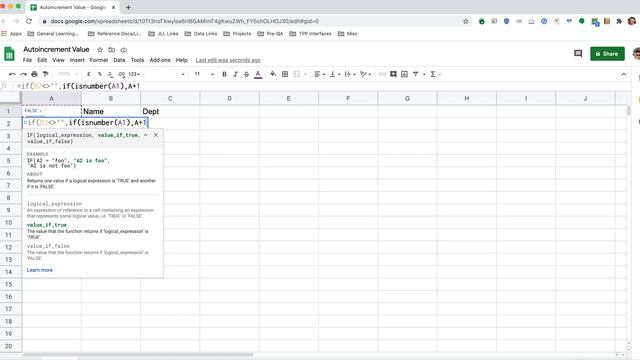Screen dimensions: 640x360
Task: Open the Google Sheets home icon
Action: click(9, 54)
